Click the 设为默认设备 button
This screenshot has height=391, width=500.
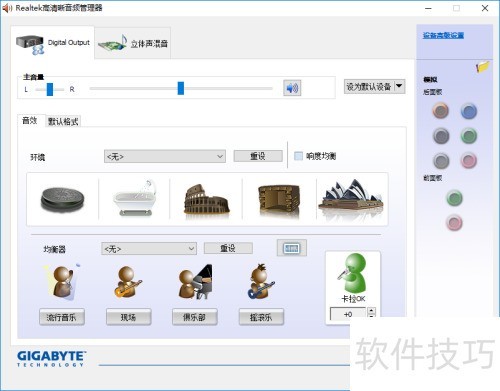tap(369, 87)
